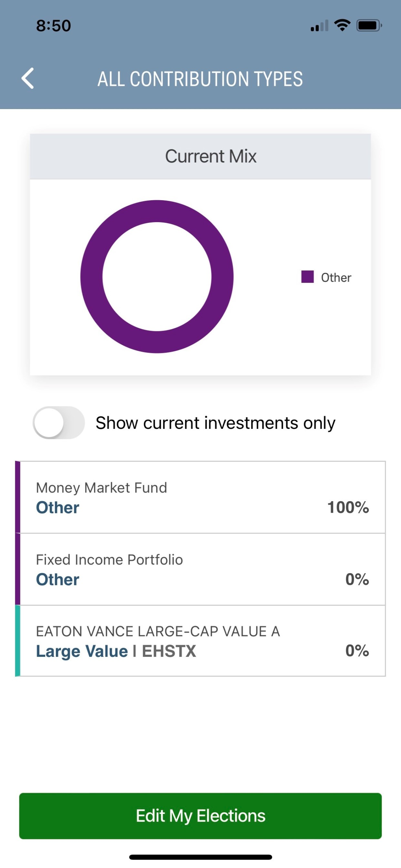Tap the battery indicator icon
This screenshot has height=868, width=401.
click(x=369, y=25)
